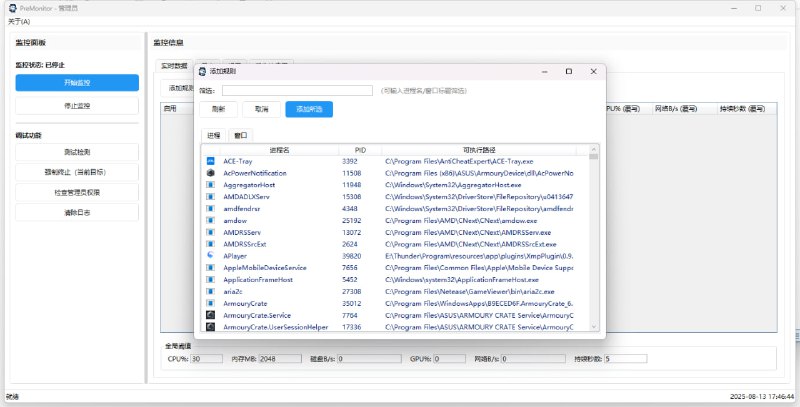Click the ArmouryCrate.Service process icon

[211, 315]
